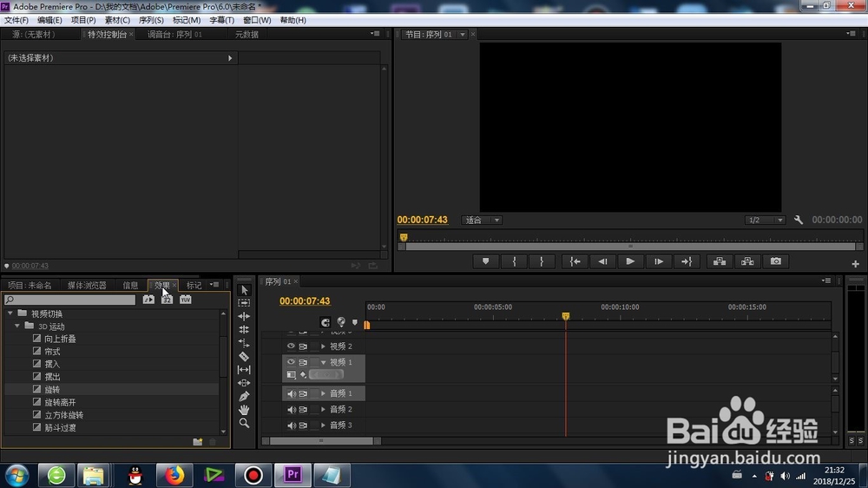Filter effects by 32-bit color icon
The width and height of the screenshot is (868, 488).
tap(167, 300)
